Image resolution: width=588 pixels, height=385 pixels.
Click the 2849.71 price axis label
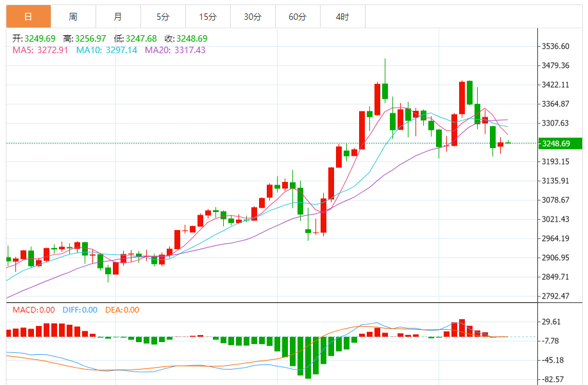tap(555, 277)
